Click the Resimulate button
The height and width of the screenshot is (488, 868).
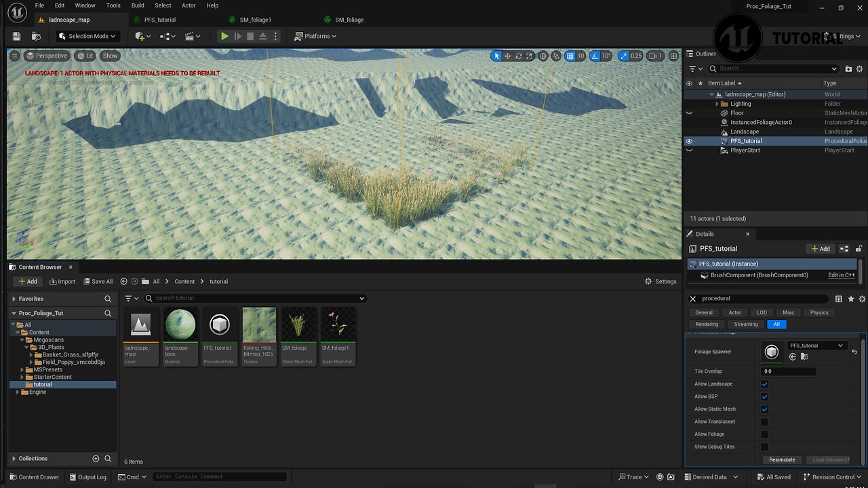coord(782,460)
